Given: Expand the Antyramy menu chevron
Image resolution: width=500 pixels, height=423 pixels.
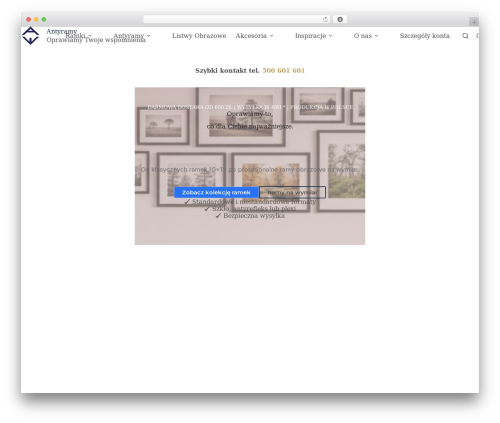Looking at the screenshot, I should [149, 36].
